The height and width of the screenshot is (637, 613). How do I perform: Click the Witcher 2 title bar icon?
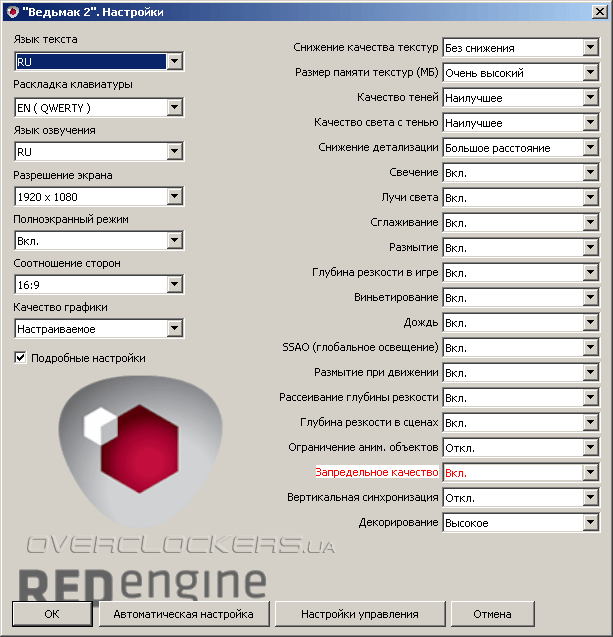click(x=12, y=12)
